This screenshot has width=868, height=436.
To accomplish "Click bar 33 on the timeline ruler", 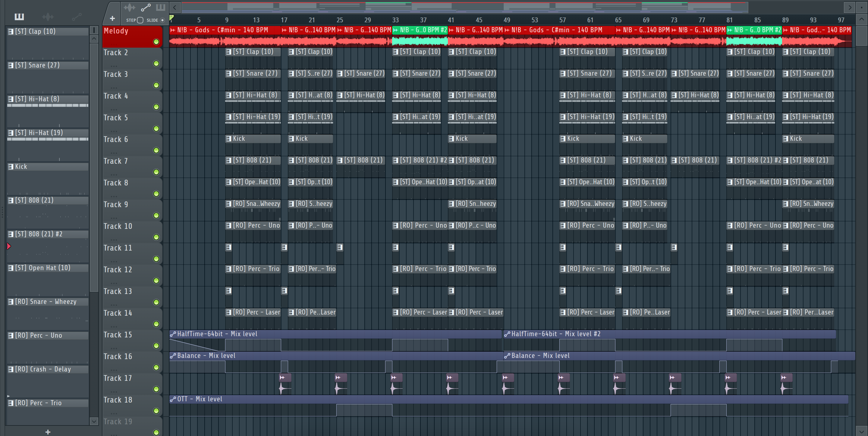I will (x=395, y=20).
